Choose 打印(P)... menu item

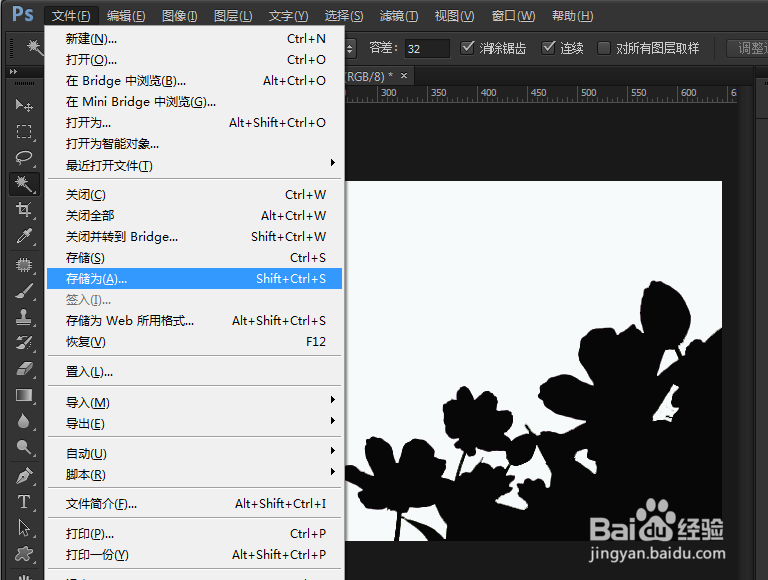point(194,533)
